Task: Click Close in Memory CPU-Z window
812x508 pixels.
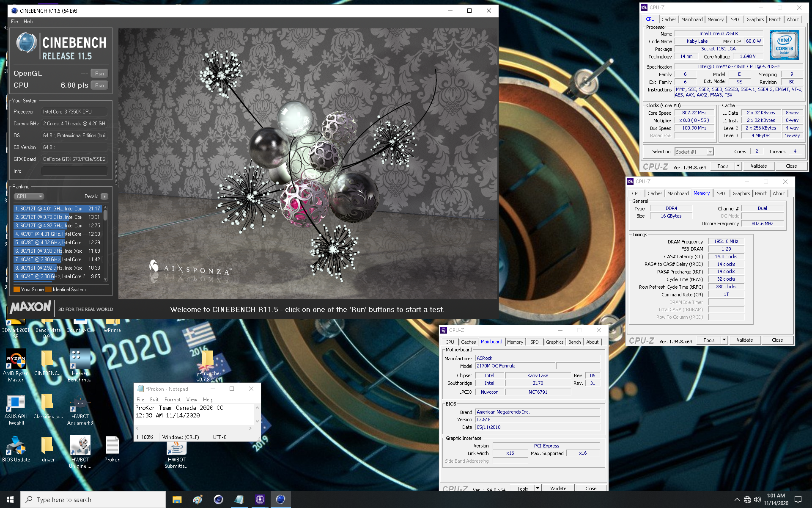Action: coord(777,340)
